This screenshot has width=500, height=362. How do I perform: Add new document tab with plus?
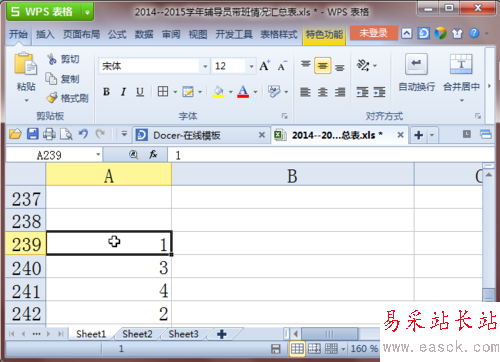click(419, 135)
